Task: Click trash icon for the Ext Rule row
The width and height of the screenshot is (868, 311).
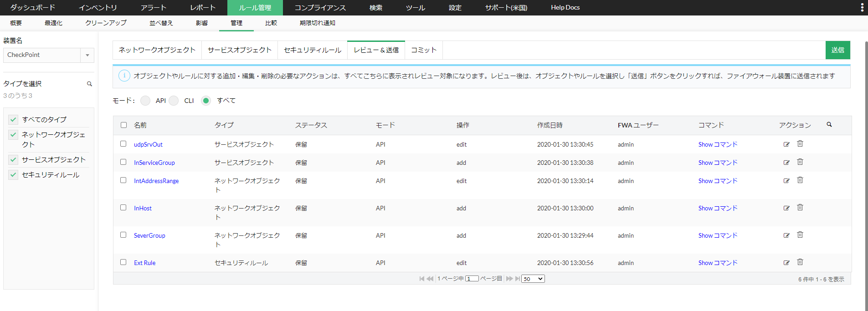Action: click(800, 262)
